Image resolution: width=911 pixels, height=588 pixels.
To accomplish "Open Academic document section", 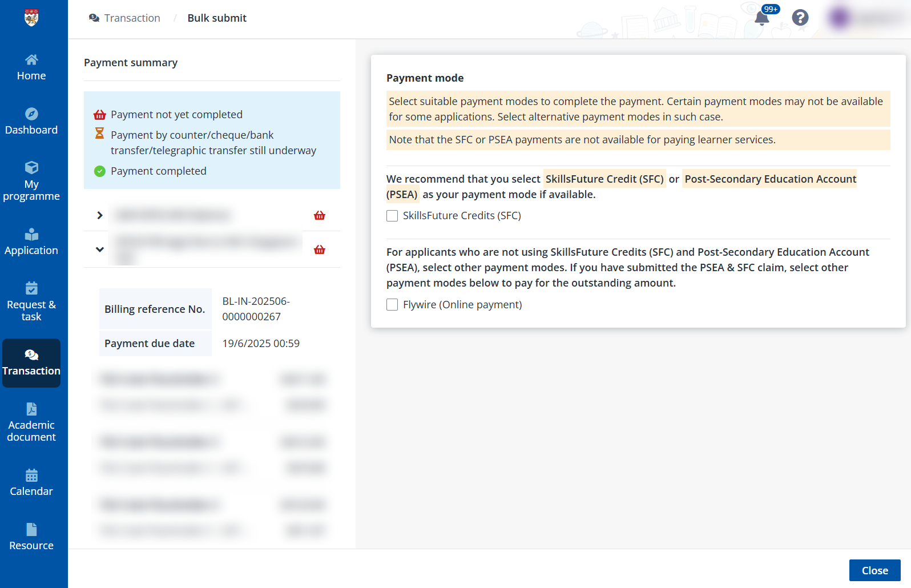I will click(x=31, y=423).
